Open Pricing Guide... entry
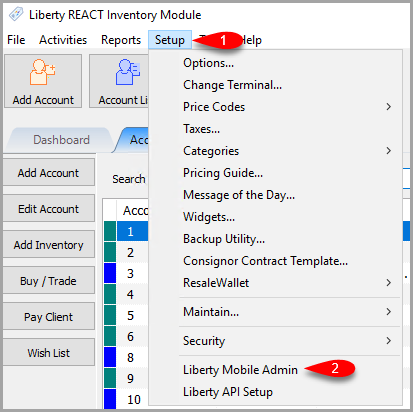 pos(275,173)
